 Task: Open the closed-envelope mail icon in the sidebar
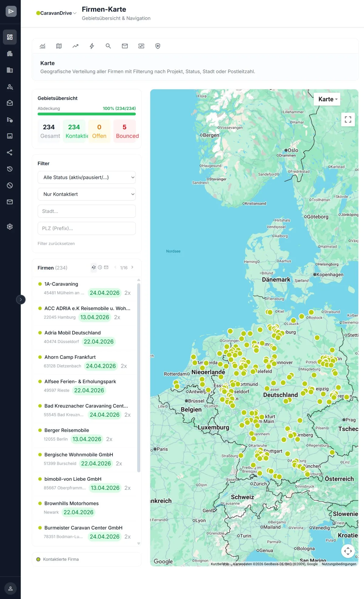tap(10, 202)
